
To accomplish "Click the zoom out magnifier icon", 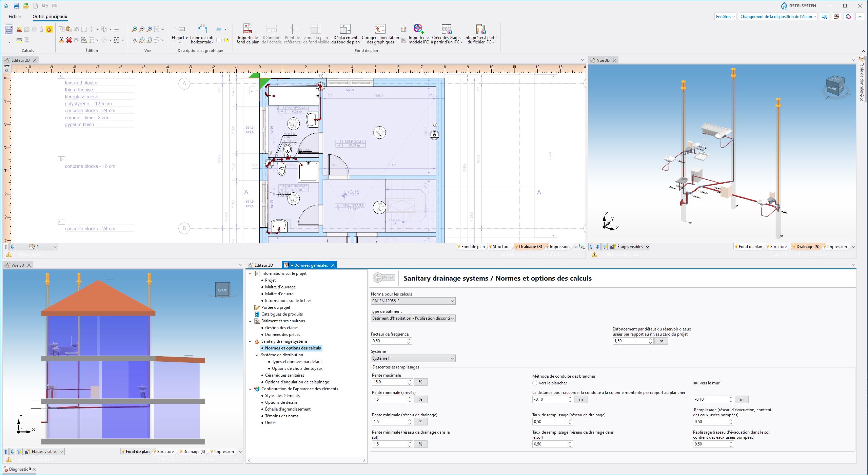I will [x=142, y=29].
